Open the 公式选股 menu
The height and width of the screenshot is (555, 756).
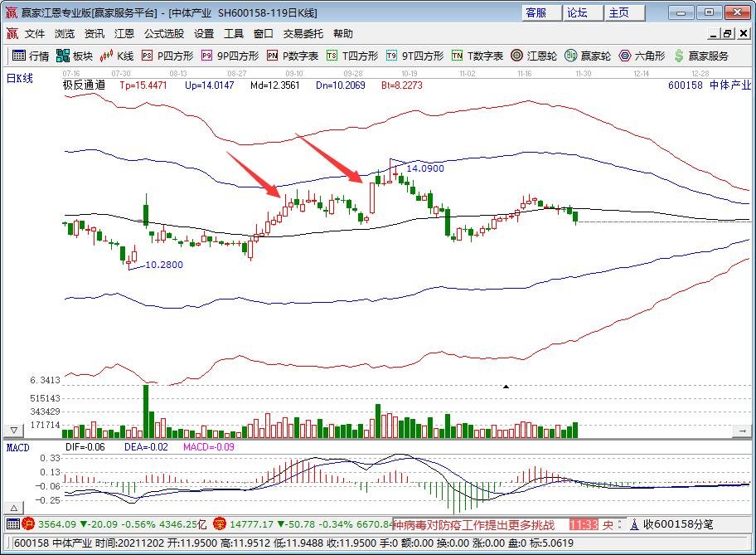coord(164,33)
